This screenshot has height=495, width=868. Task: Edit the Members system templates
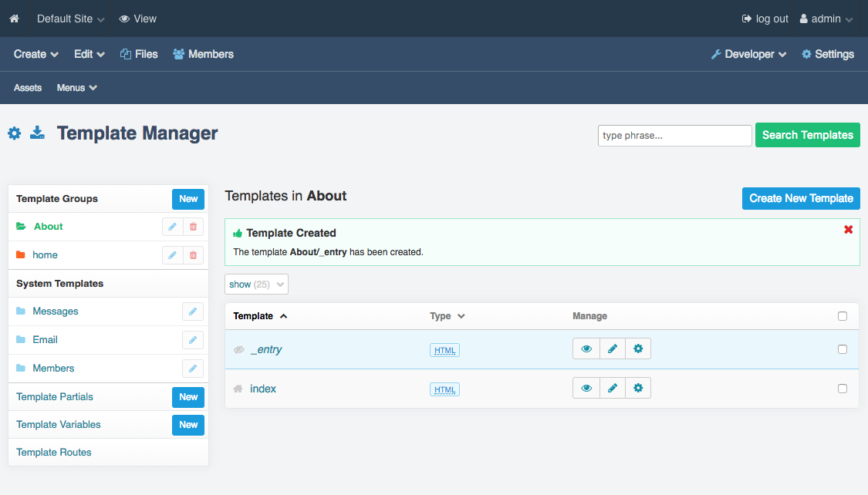[193, 369]
